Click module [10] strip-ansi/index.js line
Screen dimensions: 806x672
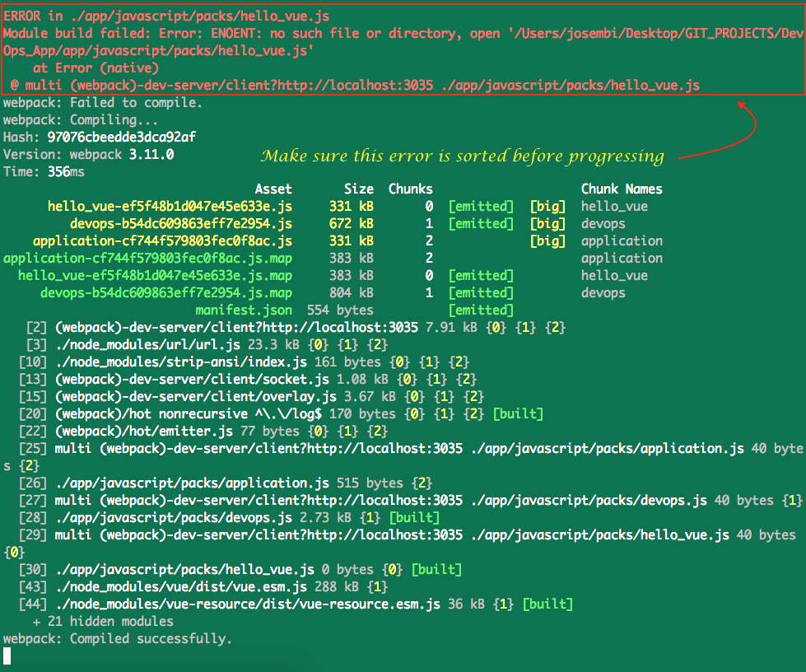click(244, 362)
